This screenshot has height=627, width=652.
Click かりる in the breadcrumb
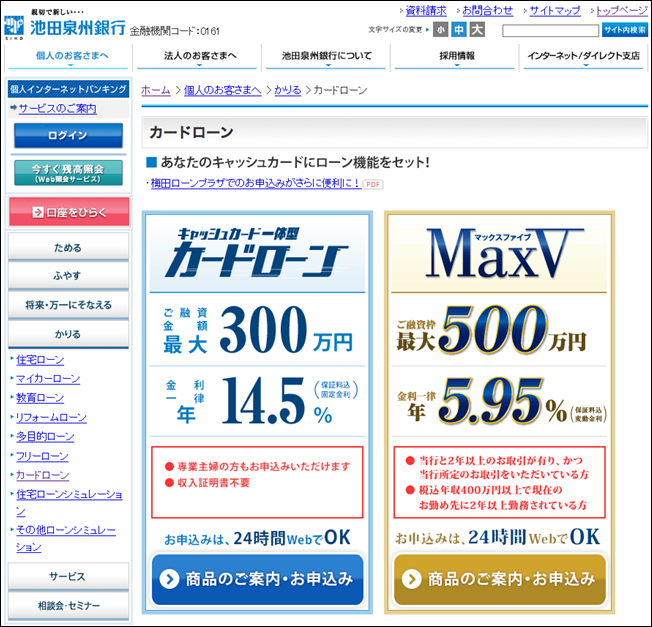click(287, 90)
